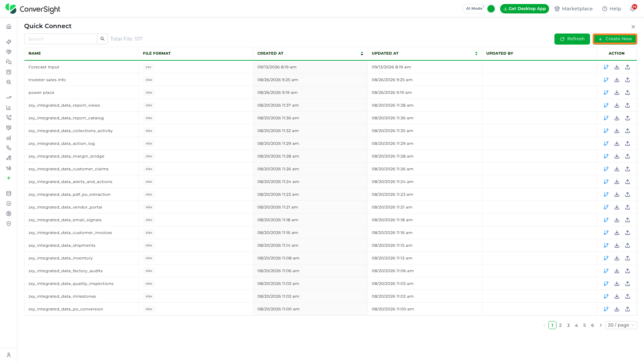Screen dimensions: 644x362
Task: Click branch icon for zxy_integrated_data_shipments
Action: pyautogui.click(x=606, y=245)
